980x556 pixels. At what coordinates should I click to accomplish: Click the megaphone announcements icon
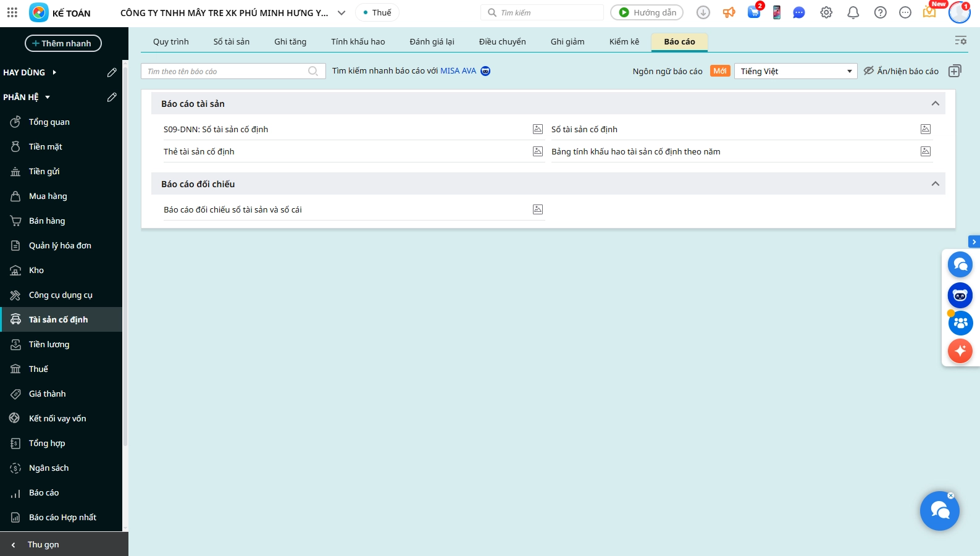(729, 12)
